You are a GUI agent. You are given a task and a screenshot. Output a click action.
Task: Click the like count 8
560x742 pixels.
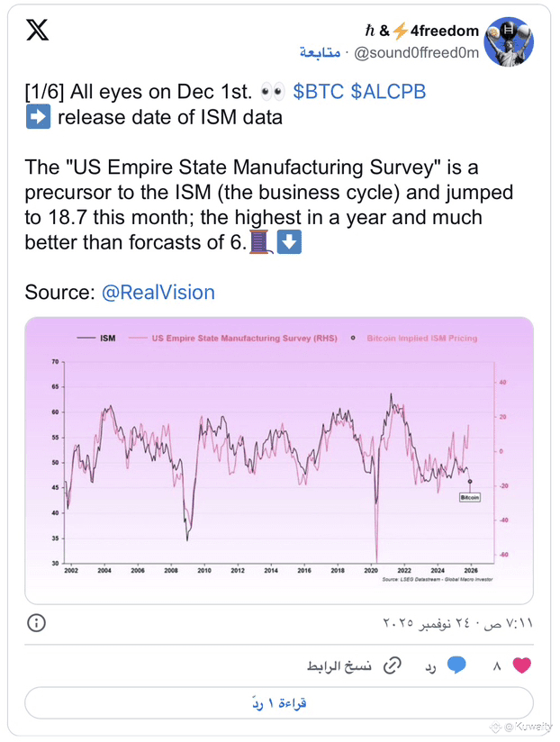pyautogui.click(x=497, y=666)
